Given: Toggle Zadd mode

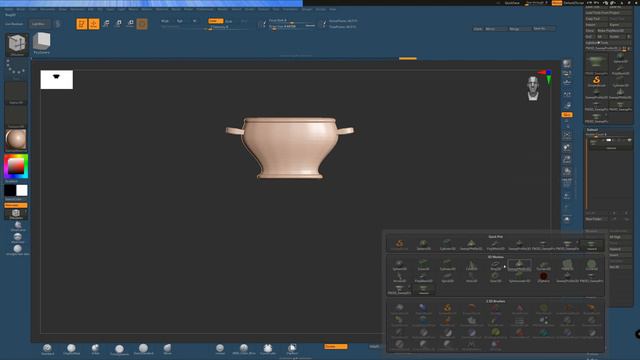Looking at the screenshot, I should [215, 21].
